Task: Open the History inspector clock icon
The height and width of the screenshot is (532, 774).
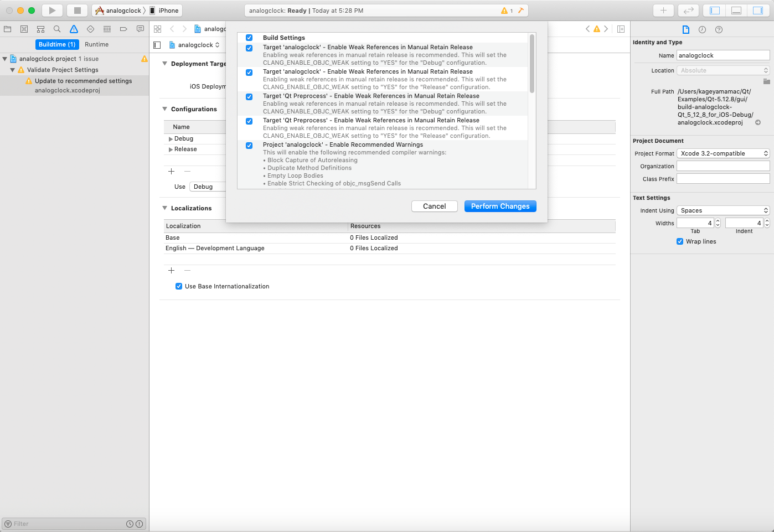Action: pyautogui.click(x=702, y=29)
